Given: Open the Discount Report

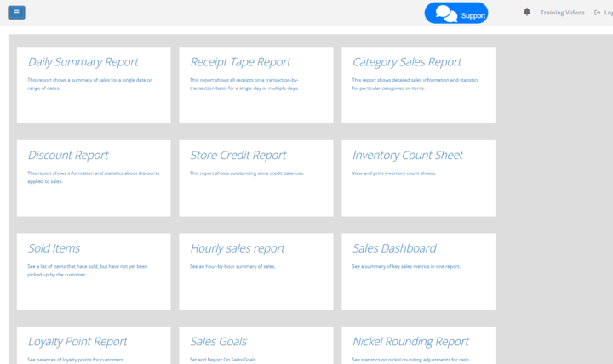Looking at the screenshot, I should (x=68, y=156).
